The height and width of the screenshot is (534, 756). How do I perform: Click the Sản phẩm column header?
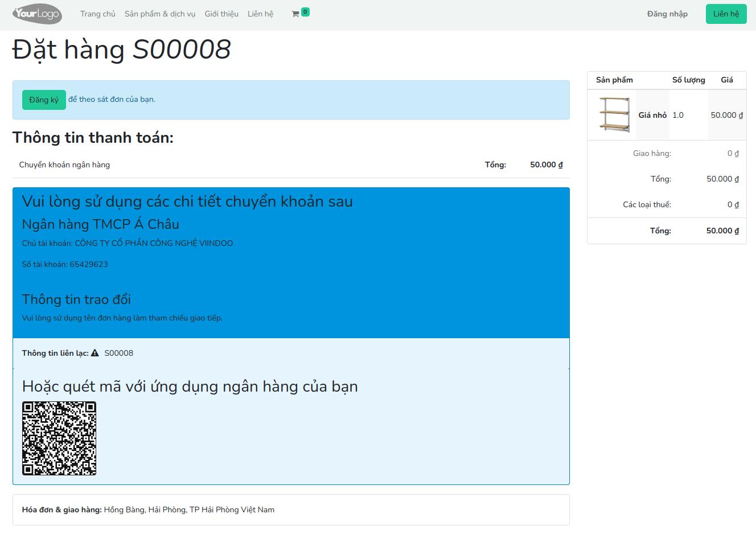pyautogui.click(x=614, y=80)
